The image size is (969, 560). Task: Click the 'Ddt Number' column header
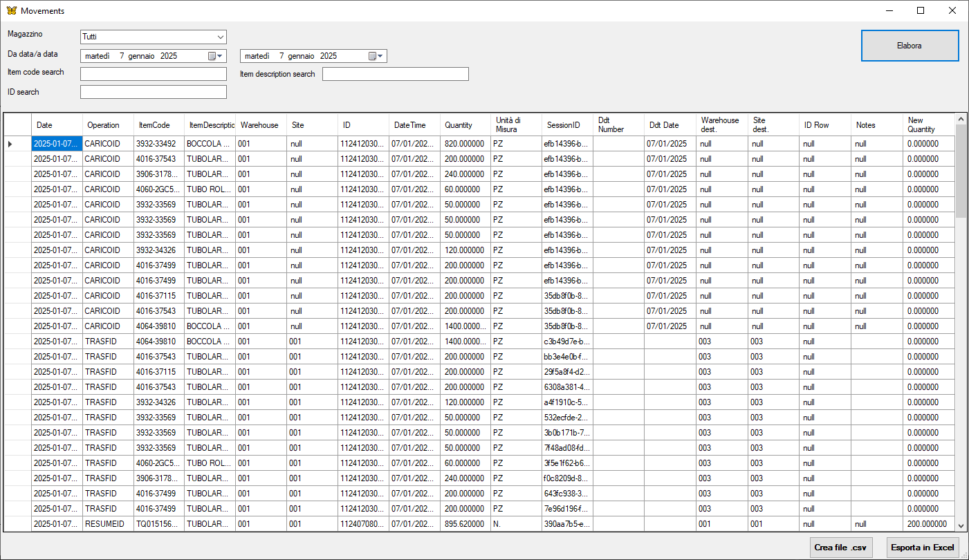coord(620,125)
